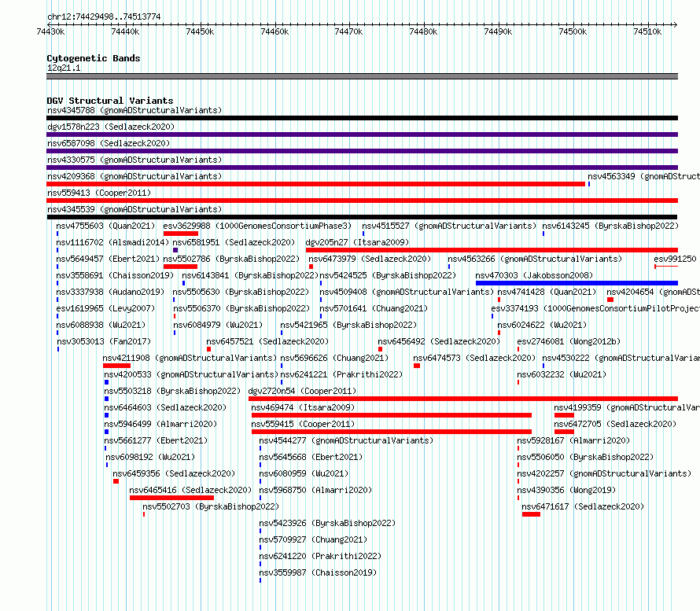Click the red bar of nsv559415

click(x=392, y=432)
